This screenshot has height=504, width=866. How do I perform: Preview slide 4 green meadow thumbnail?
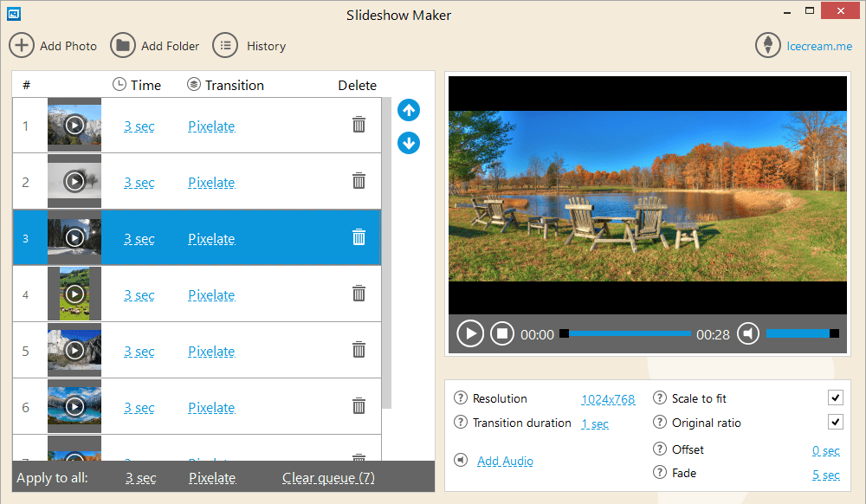click(74, 294)
